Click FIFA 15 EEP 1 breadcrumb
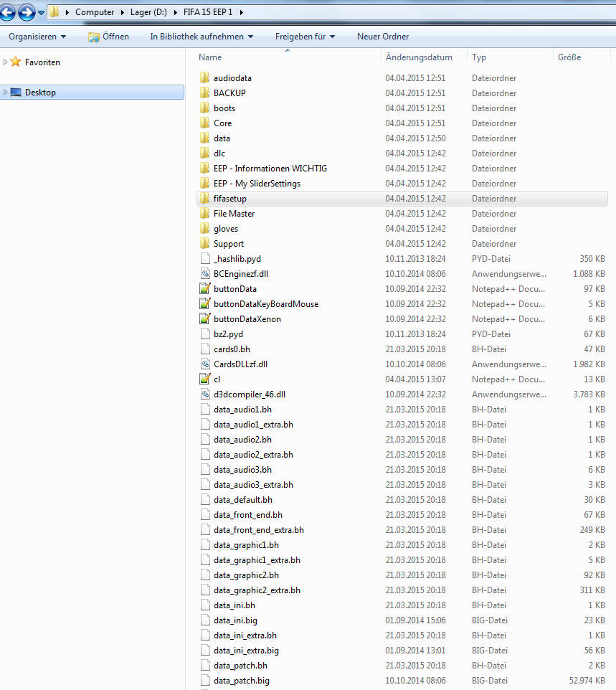616x690 pixels. (208, 12)
